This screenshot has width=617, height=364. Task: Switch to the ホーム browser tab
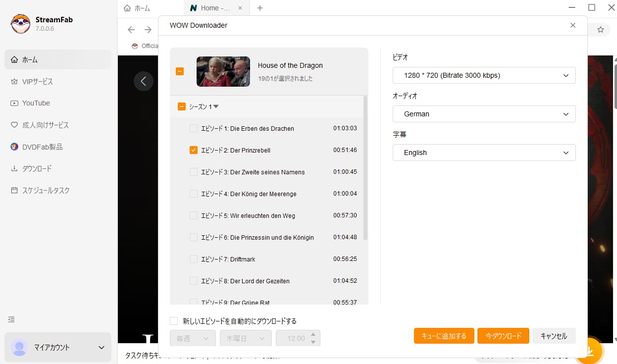tap(142, 8)
